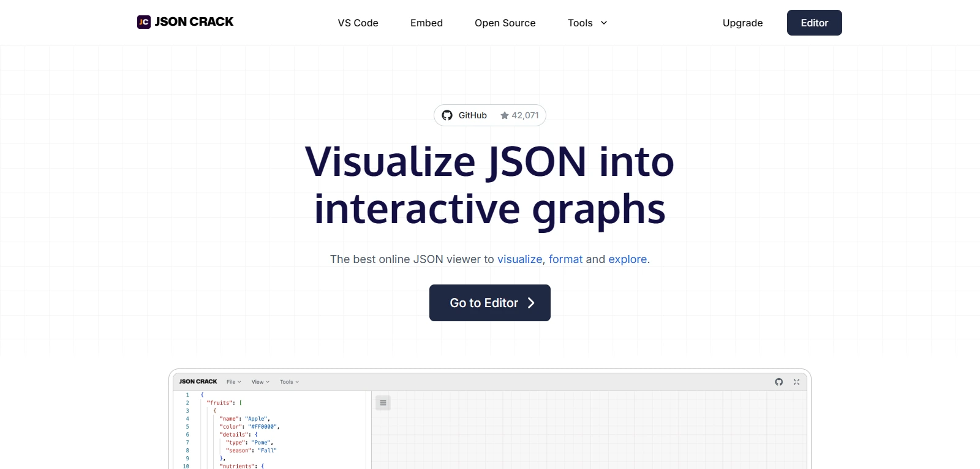Click the star icon showing 42,071
This screenshot has height=469, width=980.
point(505,115)
